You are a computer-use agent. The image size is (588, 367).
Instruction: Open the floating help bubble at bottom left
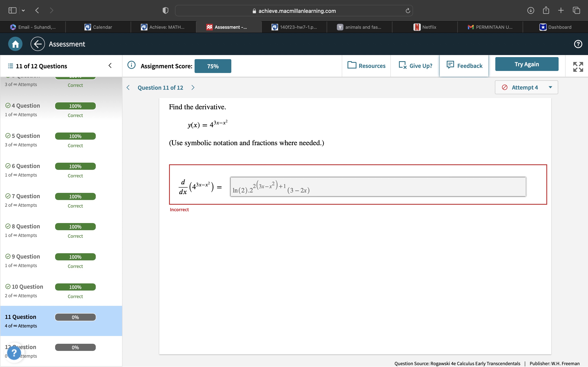pos(14,353)
